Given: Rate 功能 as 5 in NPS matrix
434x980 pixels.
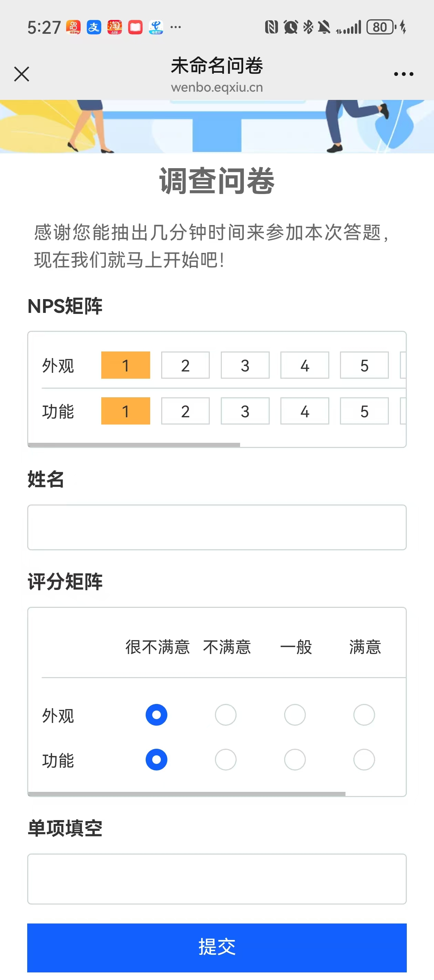Looking at the screenshot, I should coord(364,411).
